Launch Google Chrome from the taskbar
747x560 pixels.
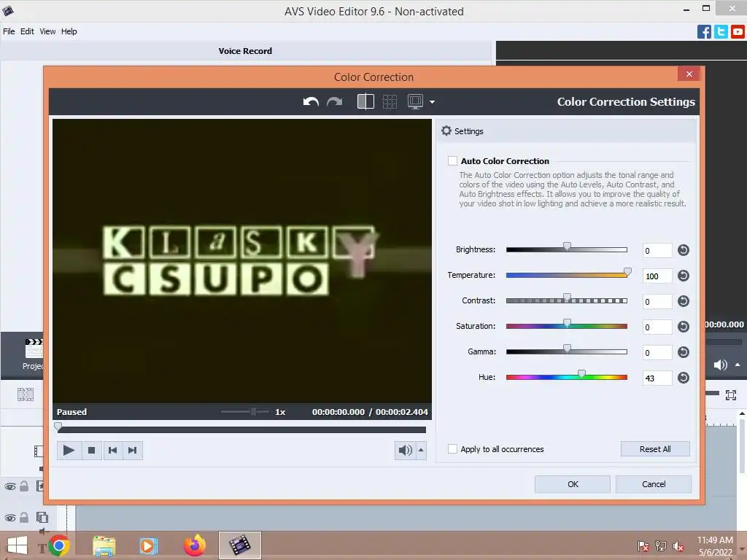[58, 545]
